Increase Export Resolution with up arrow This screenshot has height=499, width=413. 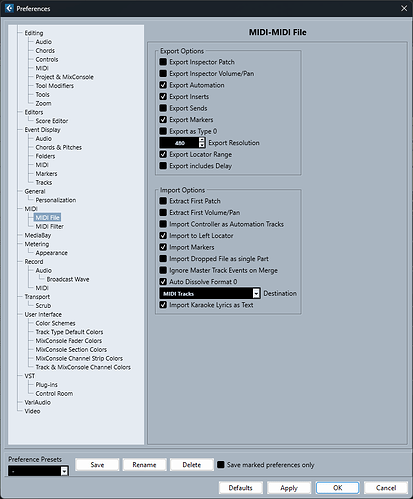tap(202, 139)
